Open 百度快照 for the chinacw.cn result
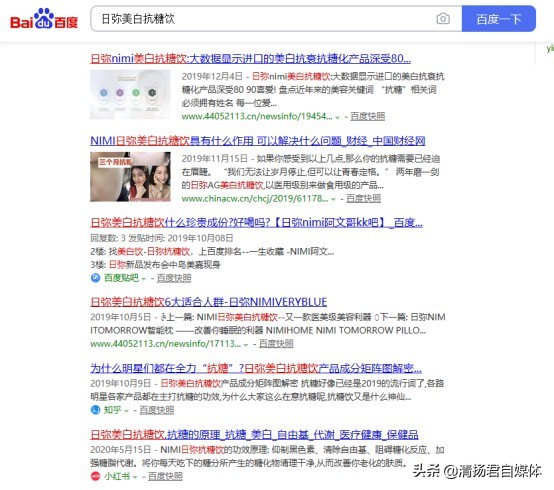554x490 pixels. point(363,199)
